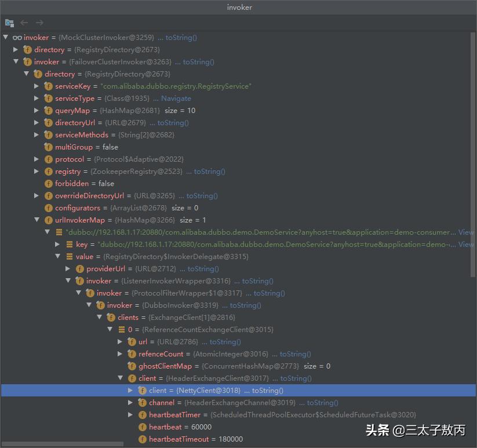Click map entry icon for the dubbo:// URL row

(x=59, y=232)
